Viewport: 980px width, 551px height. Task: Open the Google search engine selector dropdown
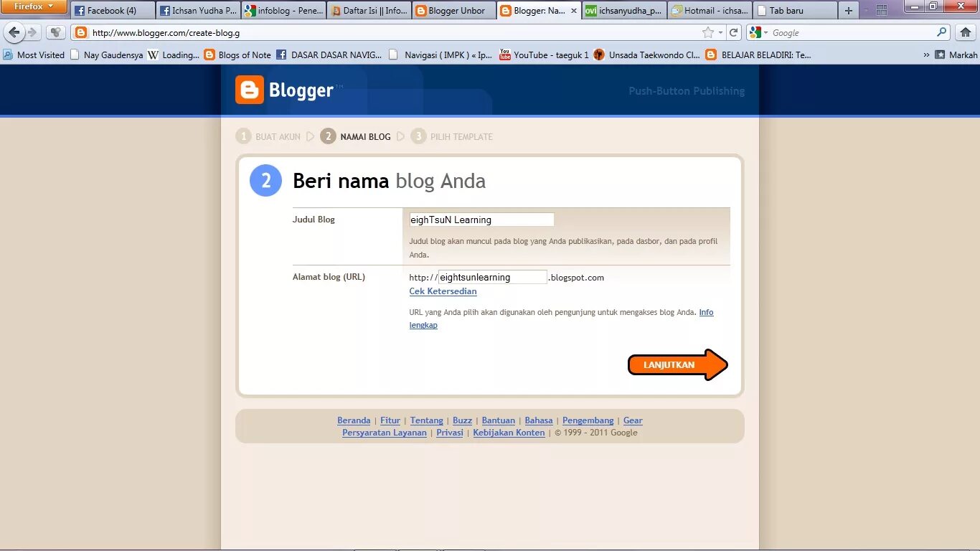(758, 32)
